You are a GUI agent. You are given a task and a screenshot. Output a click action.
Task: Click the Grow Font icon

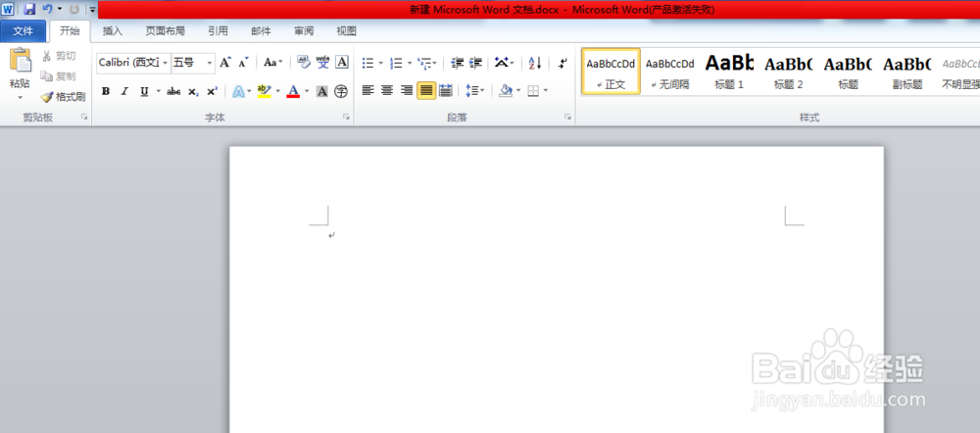tap(225, 63)
